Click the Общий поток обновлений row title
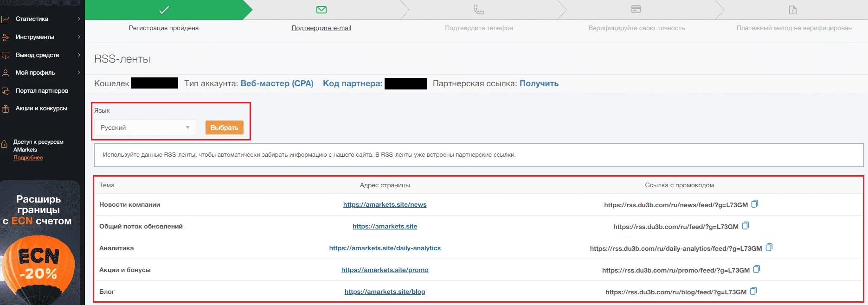The width and height of the screenshot is (868, 305). (x=141, y=226)
